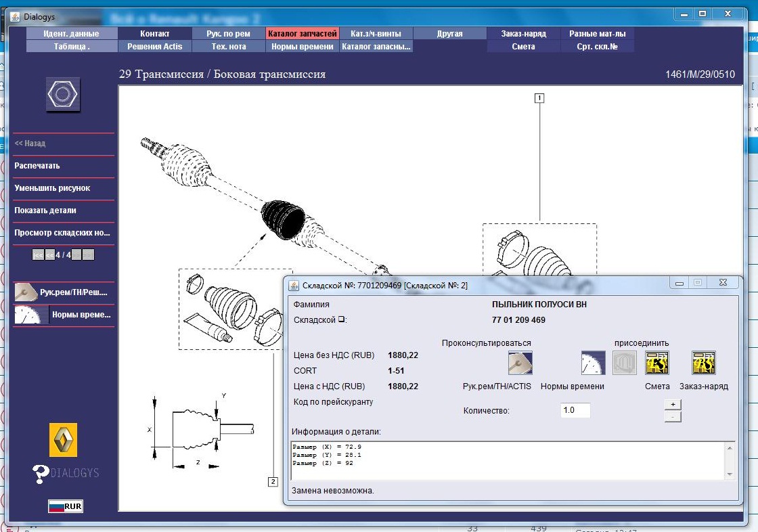Click the small square symbol next to Складской
758x532 pixels.
(x=341, y=319)
